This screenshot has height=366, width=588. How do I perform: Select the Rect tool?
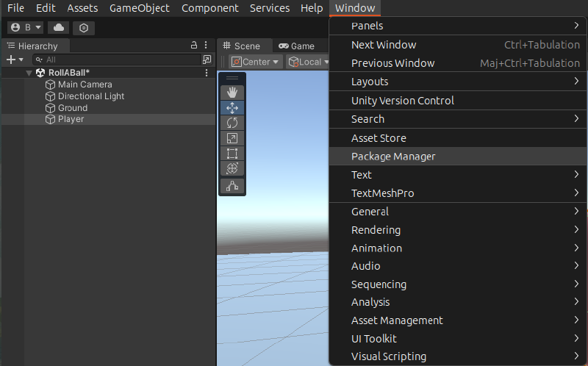232,154
